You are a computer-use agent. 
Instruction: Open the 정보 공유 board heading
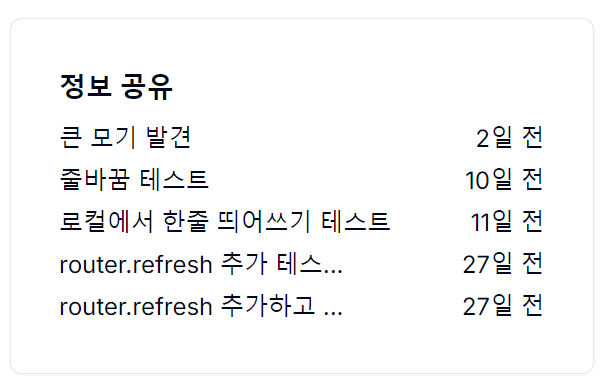(x=116, y=87)
